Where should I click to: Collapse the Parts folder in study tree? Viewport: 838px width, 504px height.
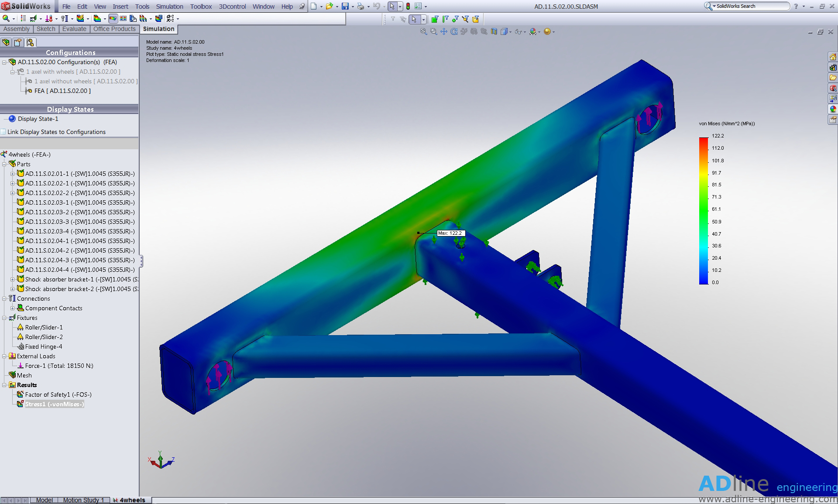click(4, 164)
